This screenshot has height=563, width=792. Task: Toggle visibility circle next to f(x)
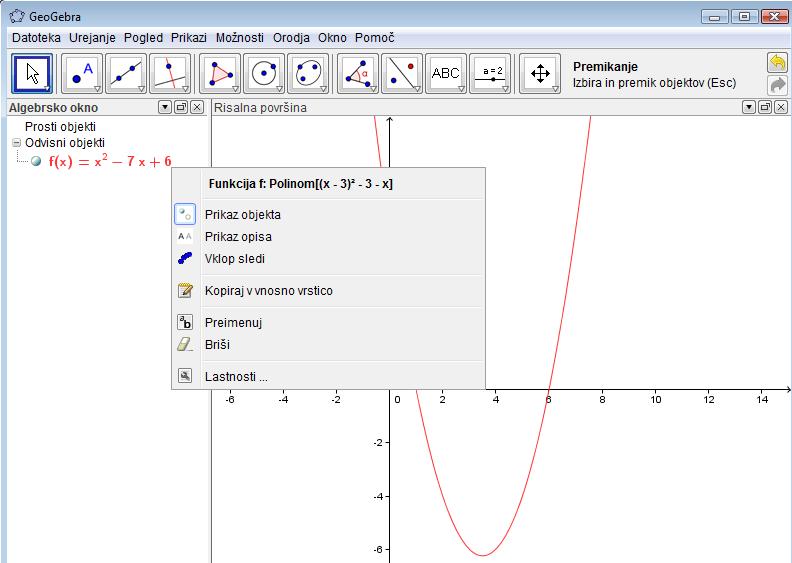click(x=37, y=162)
